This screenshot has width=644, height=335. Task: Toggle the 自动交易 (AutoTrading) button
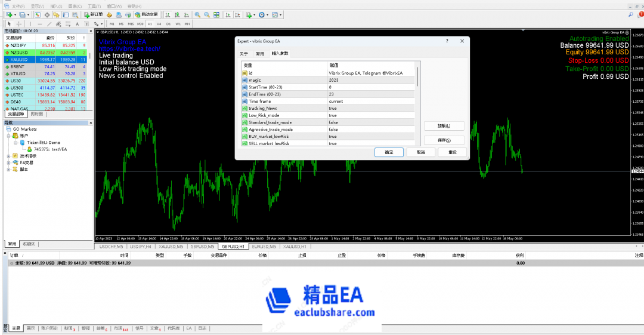click(146, 14)
